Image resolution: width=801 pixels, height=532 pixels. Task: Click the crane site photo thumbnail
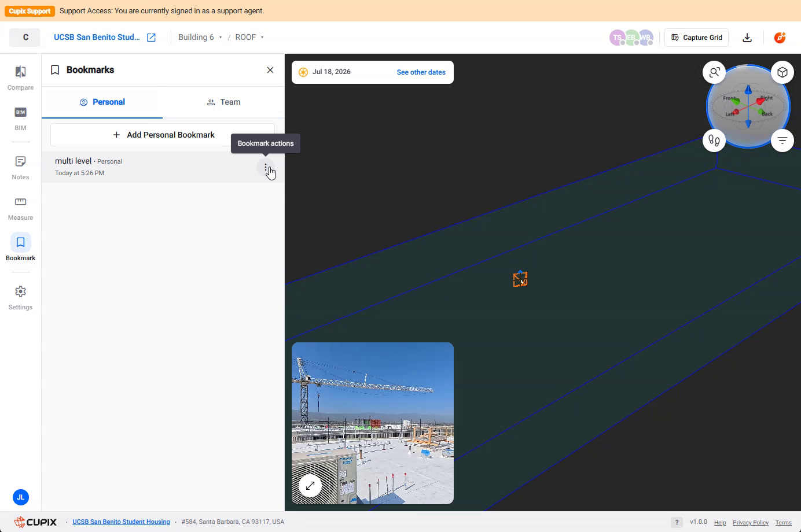point(373,423)
